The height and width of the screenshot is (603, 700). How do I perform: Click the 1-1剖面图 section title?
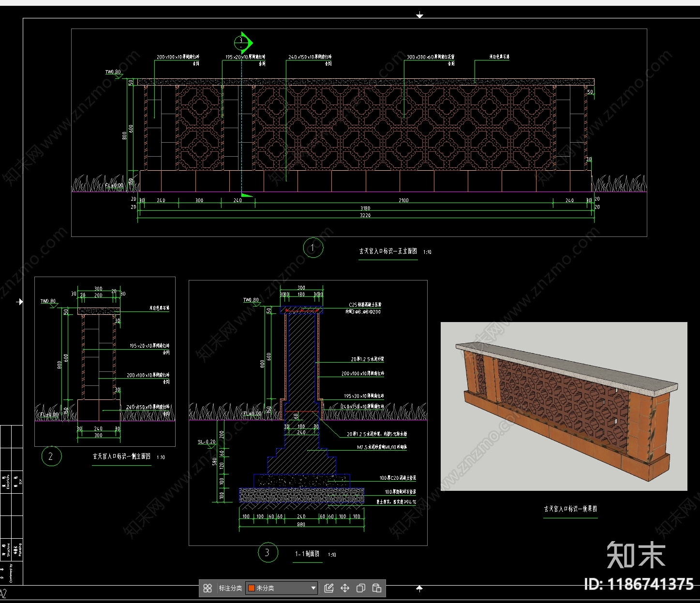click(x=307, y=554)
